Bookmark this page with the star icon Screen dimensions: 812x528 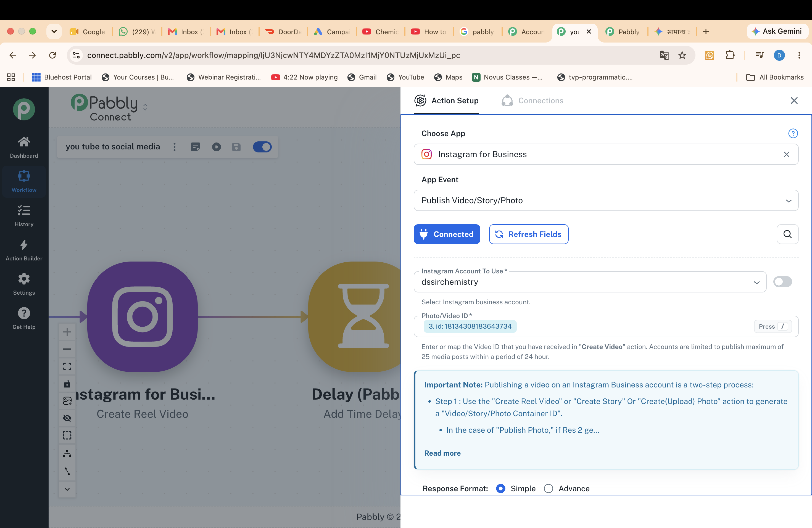coord(682,55)
